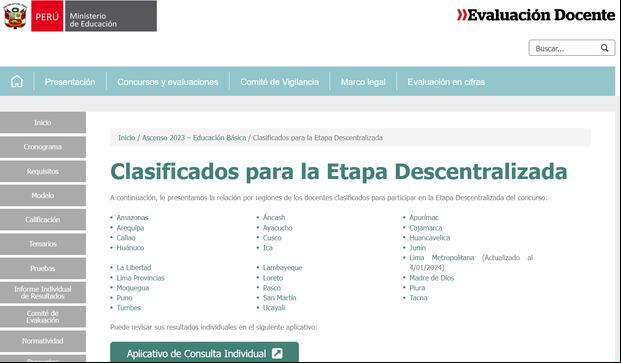Click the Ministerio de Educación logo block
The image size is (621, 363).
tap(111, 16)
